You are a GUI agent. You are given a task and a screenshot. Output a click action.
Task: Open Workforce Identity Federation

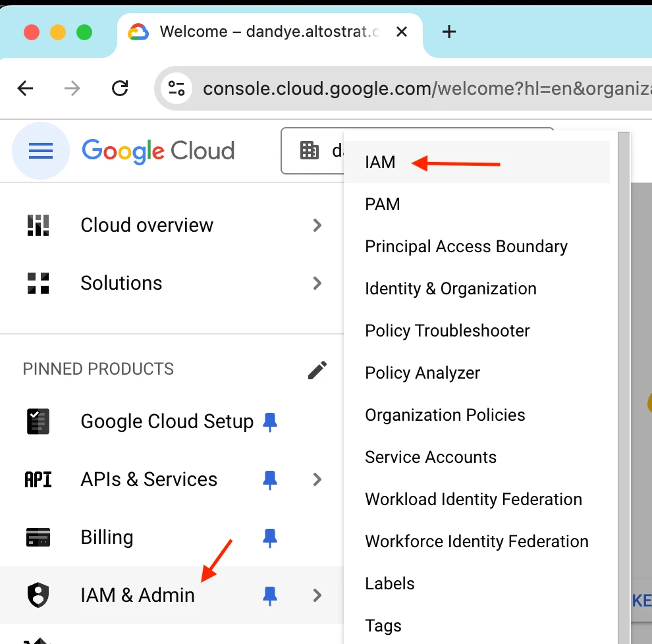tap(477, 541)
